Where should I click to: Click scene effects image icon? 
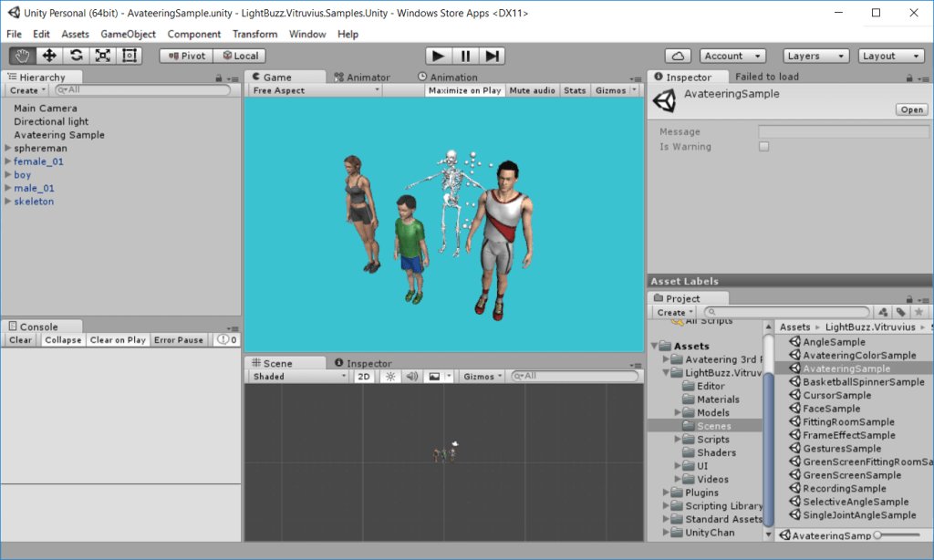[x=434, y=377]
